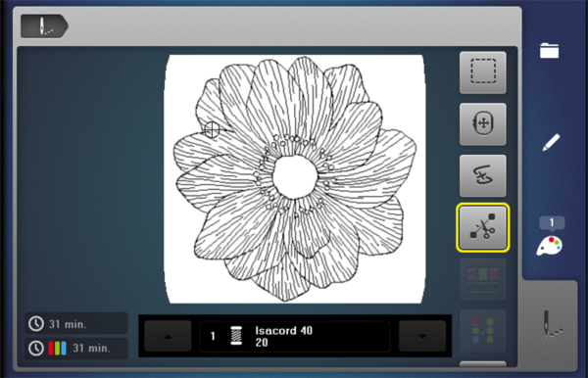Screen dimensions: 588x378
Task: Go to previous thread color with up arrow
Action: click(168, 336)
